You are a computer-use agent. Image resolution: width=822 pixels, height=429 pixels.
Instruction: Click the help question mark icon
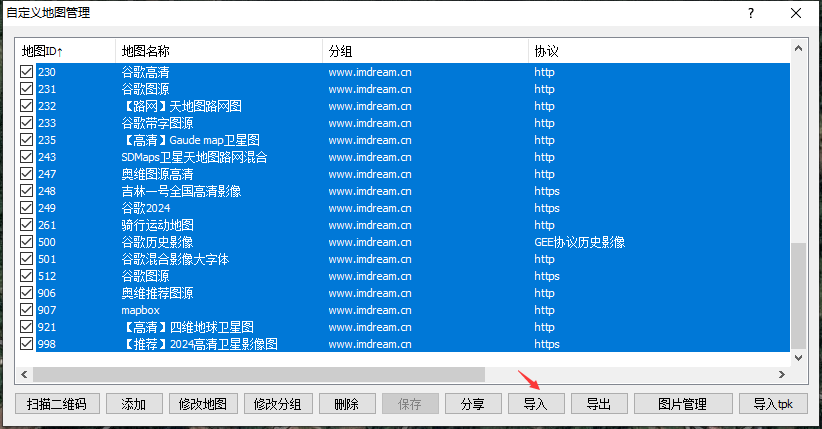coord(751,13)
